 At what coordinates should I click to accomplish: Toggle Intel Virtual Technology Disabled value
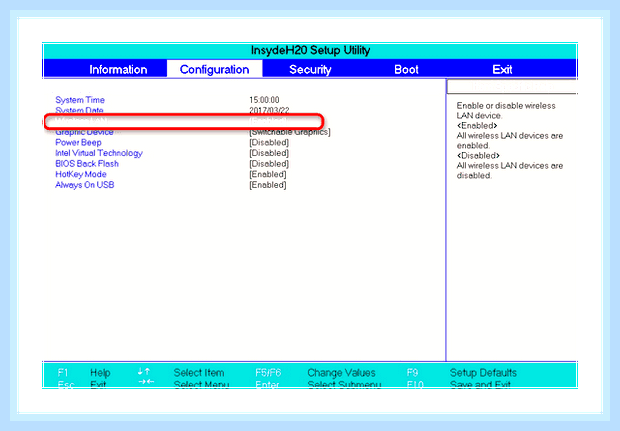269,153
